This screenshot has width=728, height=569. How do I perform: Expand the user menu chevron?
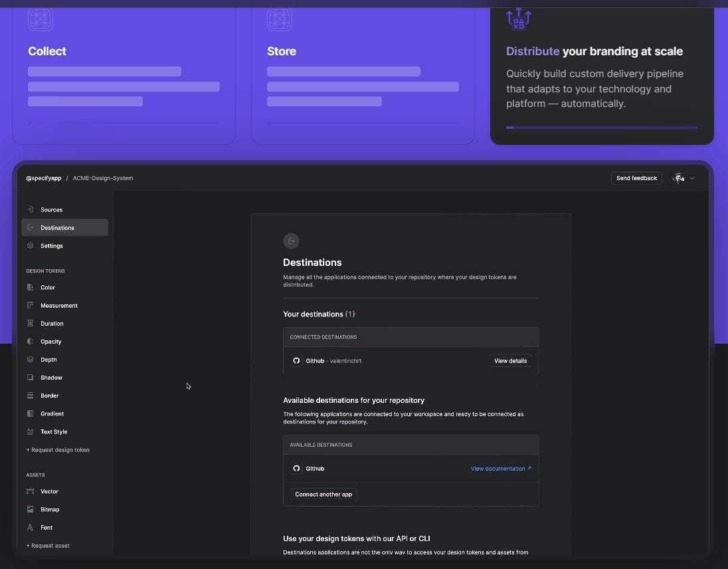pyautogui.click(x=691, y=178)
